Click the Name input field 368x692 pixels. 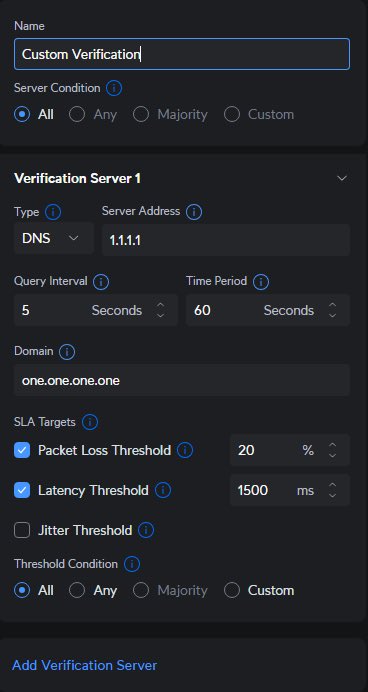click(182, 54)
